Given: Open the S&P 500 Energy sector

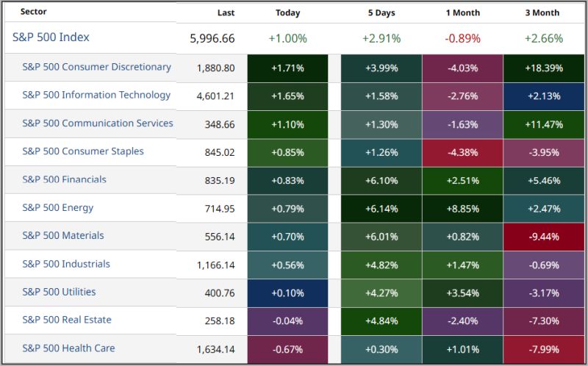Looking at the screenshot, I should [x=58, y=208].
